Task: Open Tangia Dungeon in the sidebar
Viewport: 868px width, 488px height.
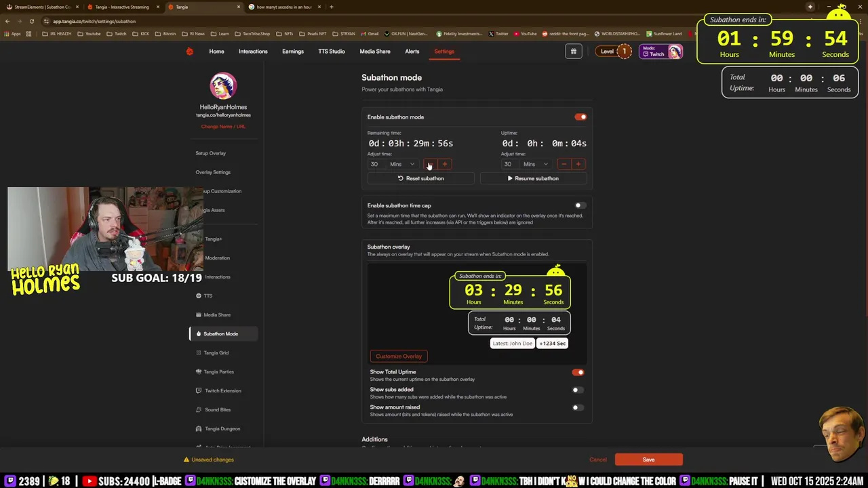Action: point(222,428)
